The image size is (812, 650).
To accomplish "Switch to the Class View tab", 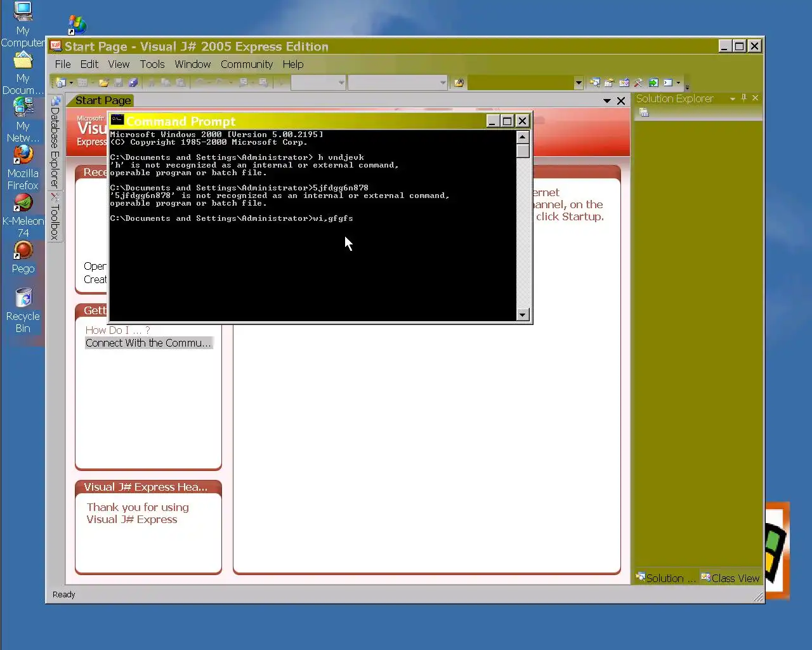I will (x=730, y=578).
